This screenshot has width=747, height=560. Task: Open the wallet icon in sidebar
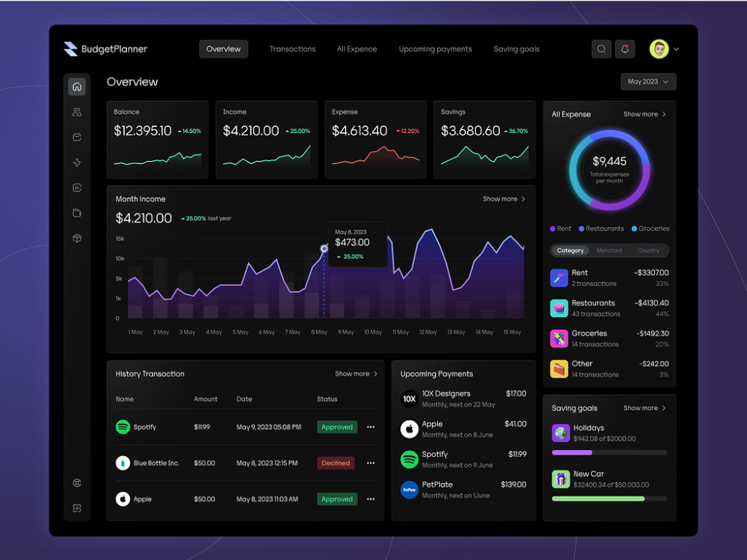(77, 137)
